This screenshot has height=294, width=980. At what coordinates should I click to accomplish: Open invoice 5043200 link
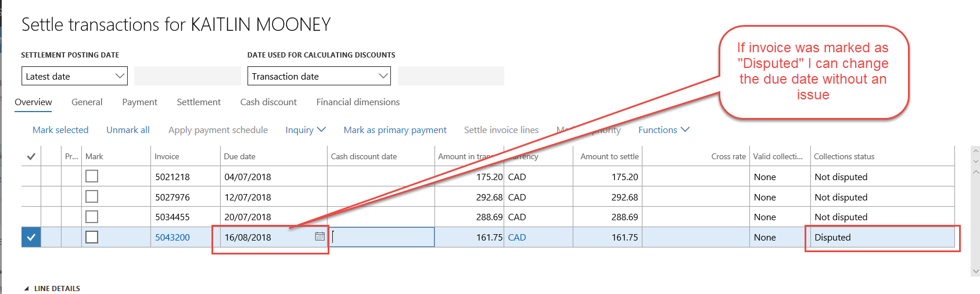(173, 237)
